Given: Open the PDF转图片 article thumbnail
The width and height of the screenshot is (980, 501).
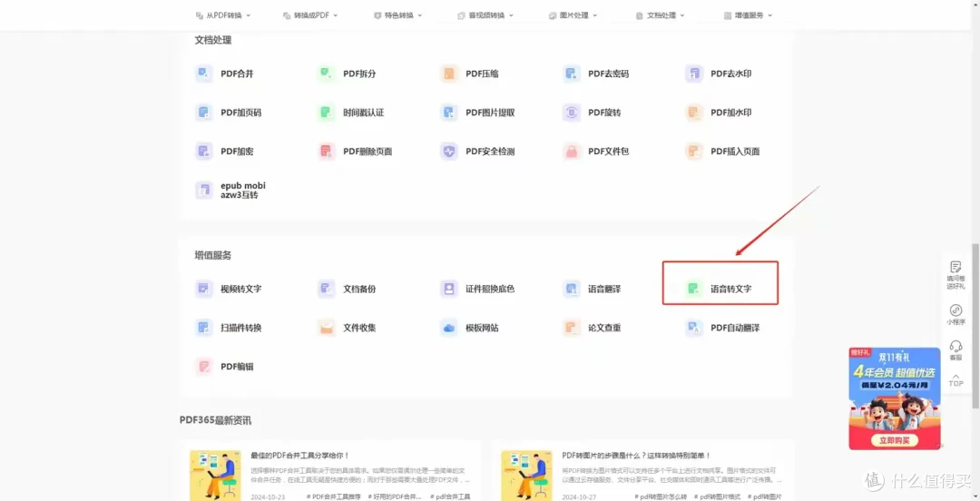Looking at the screenshot, I should [x=526, y=476].
